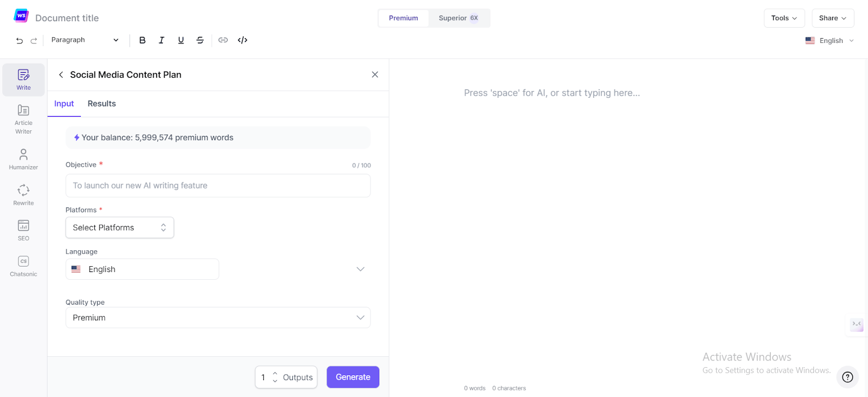Open the Humanizer tool
The image size is (868, 397).
click(23, 159)
